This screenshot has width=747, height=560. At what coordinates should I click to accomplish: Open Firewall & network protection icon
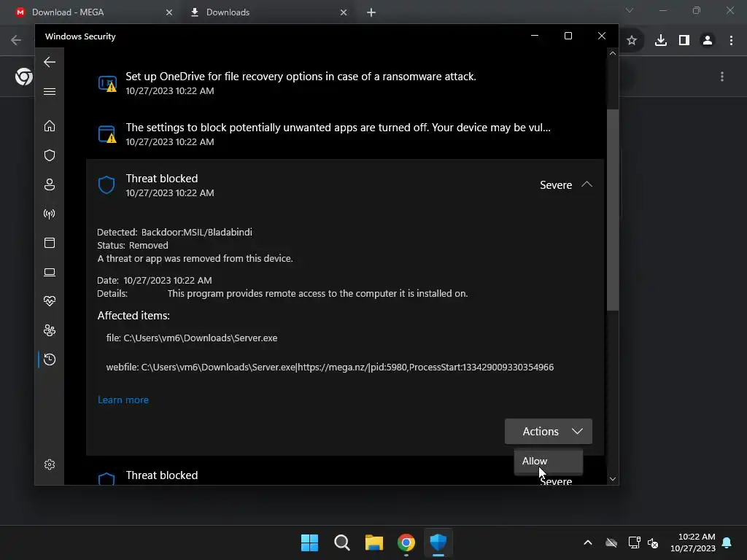pyautogui.click(x=50, y=214)
